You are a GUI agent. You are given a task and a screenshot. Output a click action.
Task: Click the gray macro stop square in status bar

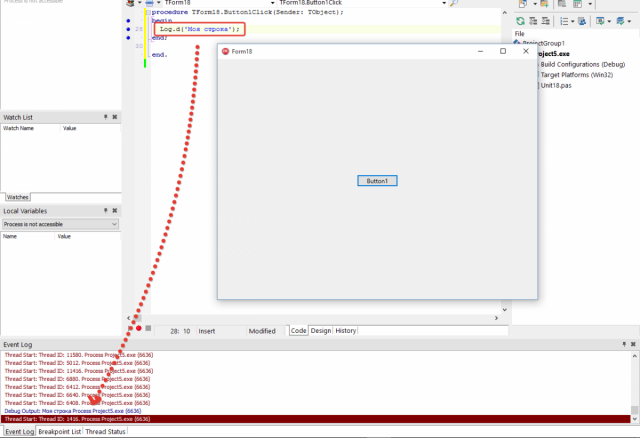pos(148,328)
